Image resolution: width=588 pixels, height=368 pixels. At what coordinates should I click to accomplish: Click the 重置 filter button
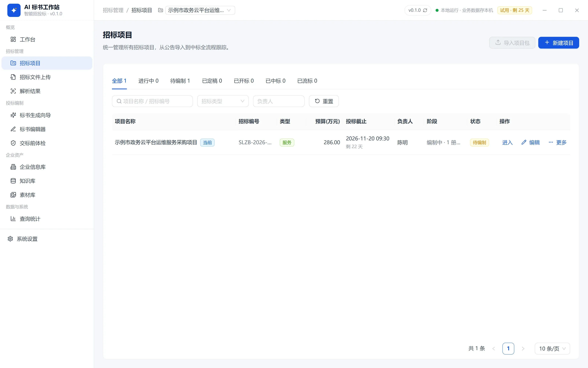point(324,101)
